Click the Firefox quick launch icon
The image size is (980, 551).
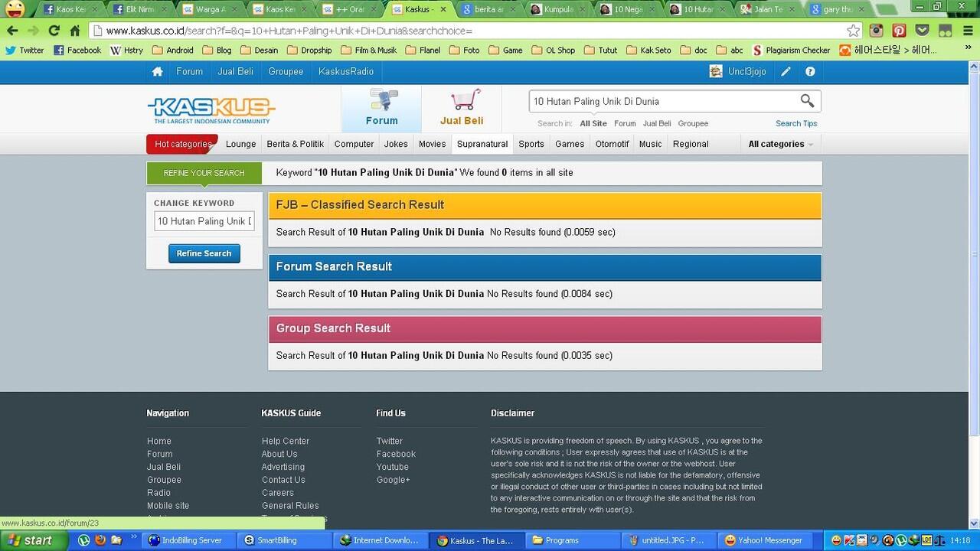(x=100, y=540)
